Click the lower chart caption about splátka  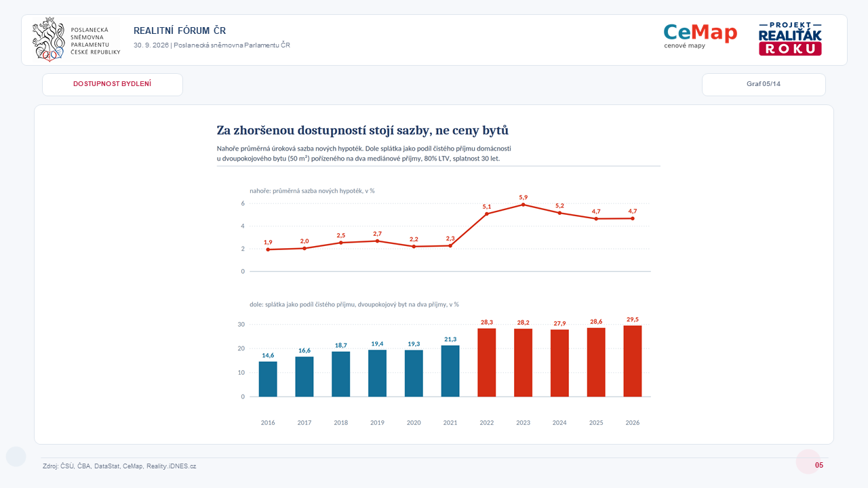coord(354,304)
